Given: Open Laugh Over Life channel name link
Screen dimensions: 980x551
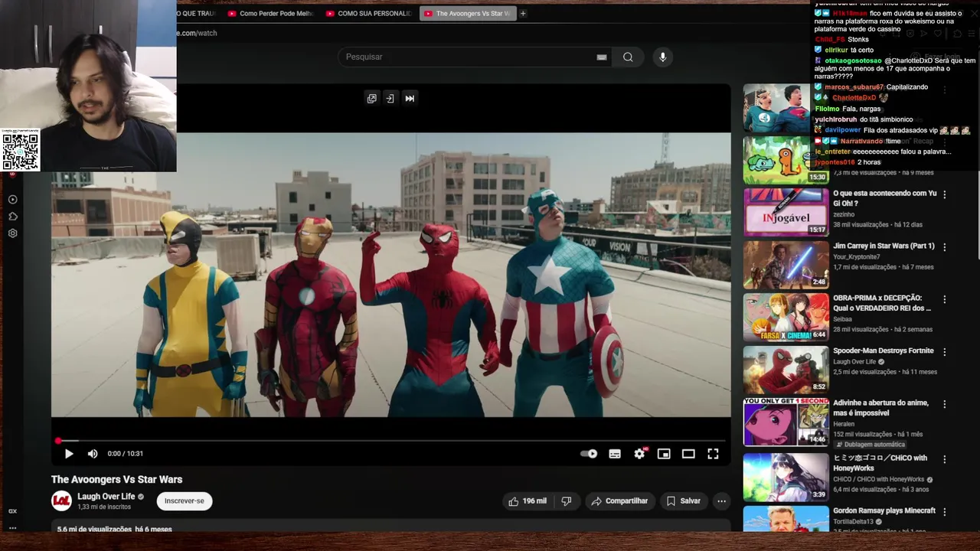Looking at the screenshot, I should [106, 497].
